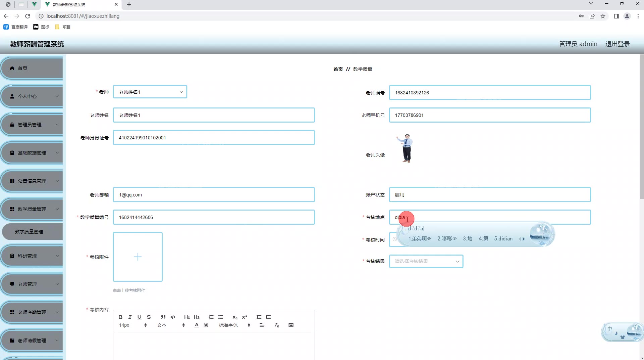Insert an ordered numbered list

211,317
